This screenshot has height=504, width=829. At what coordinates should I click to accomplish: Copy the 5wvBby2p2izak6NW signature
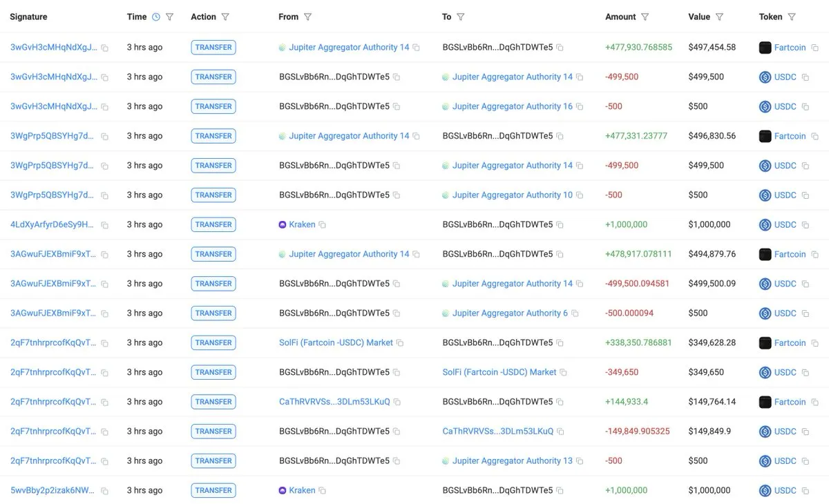pyautogui.click(x=105, y=491)
